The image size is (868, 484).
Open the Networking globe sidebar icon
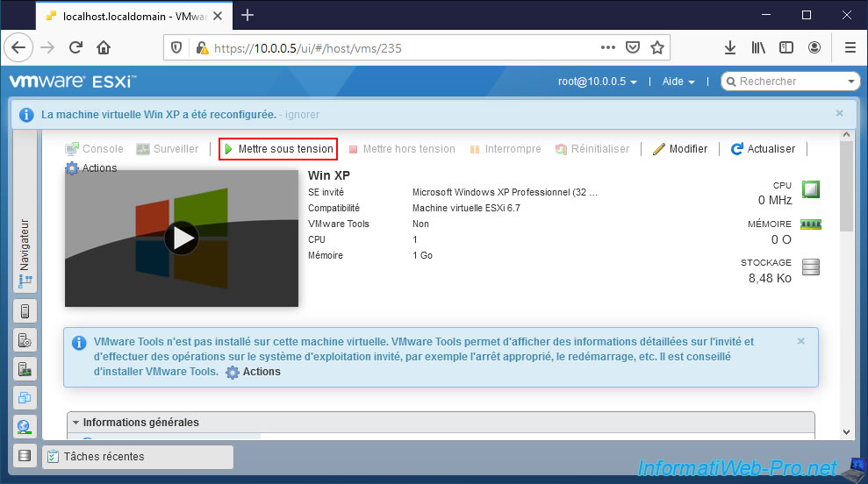coord(25,426)
